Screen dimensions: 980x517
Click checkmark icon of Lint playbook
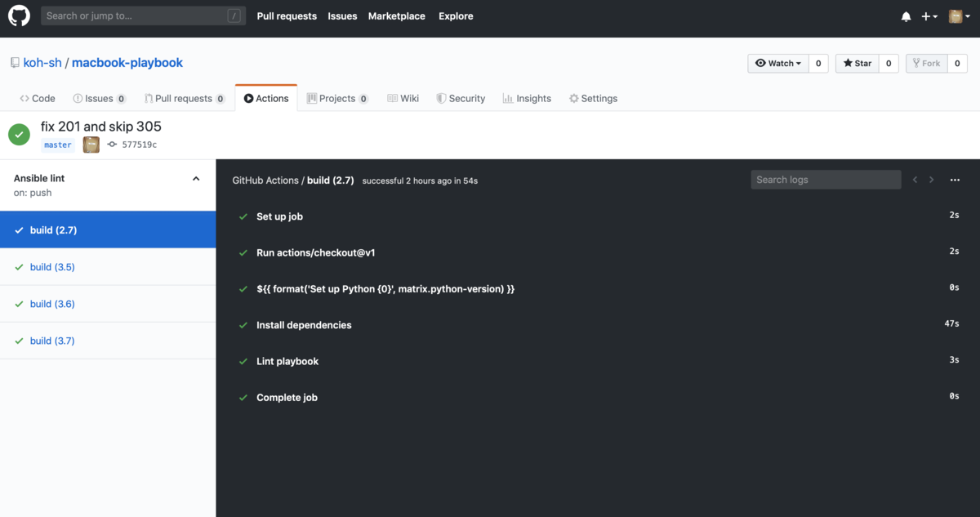[243, 361]
